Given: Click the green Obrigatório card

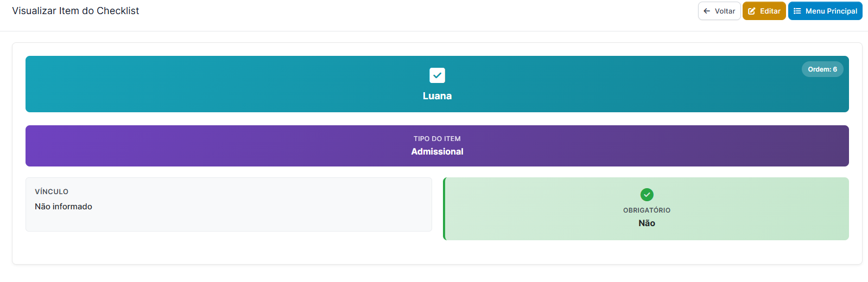Looking at the screenshot, I should [646, 209].
